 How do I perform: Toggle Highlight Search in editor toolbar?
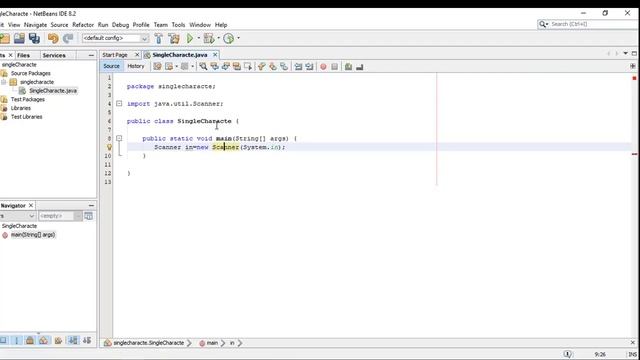(237, 67)
